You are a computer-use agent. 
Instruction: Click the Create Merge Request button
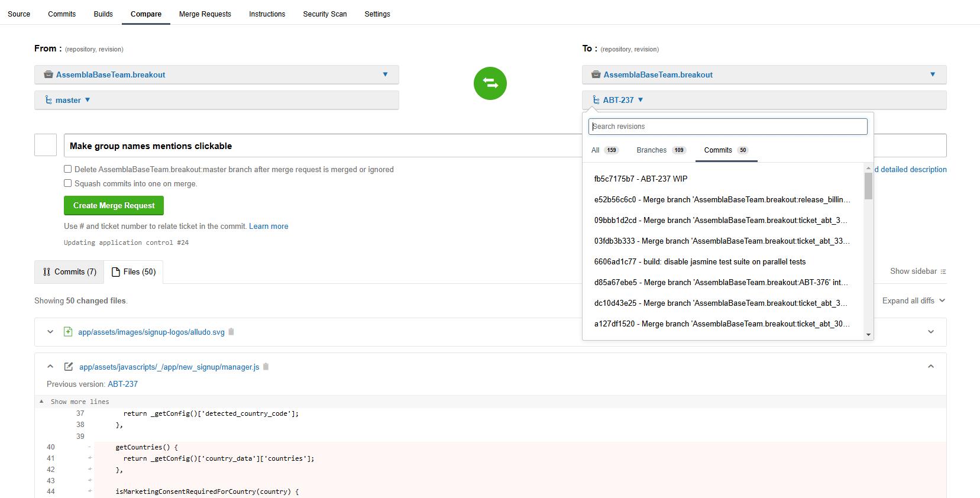(114, 206)
